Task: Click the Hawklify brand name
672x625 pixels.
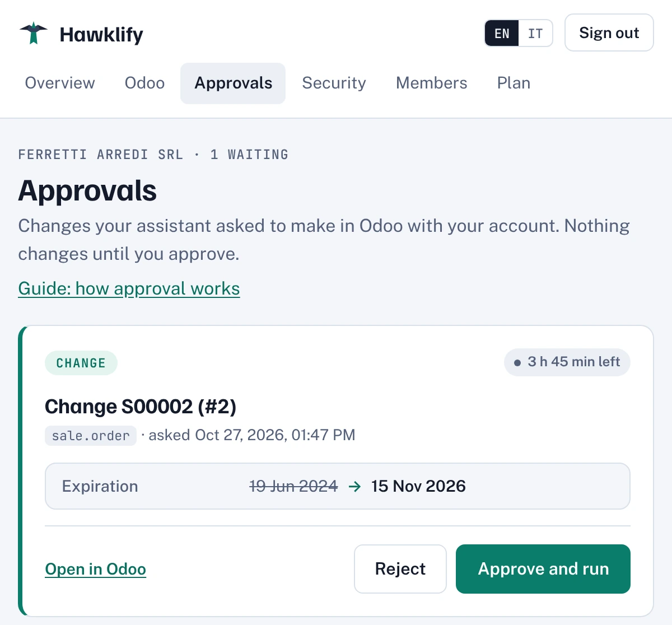Action: [x=101, y=35]
